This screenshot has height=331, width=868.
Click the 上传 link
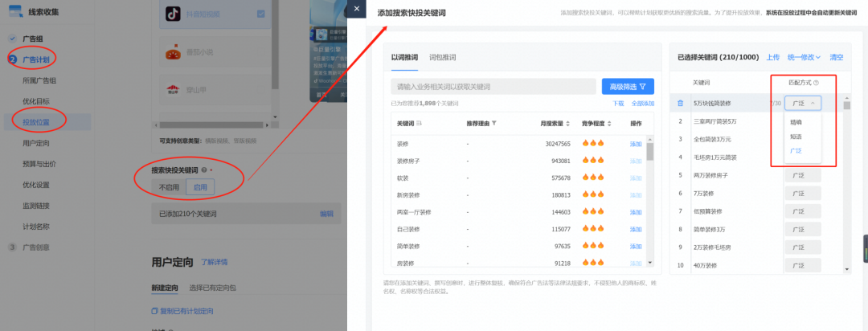point(773,58)
